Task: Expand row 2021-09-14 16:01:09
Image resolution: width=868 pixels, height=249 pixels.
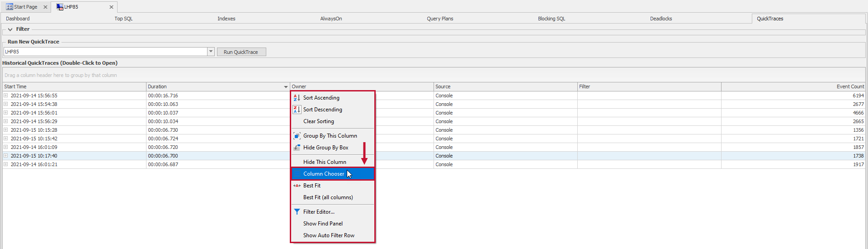Action: click(x=5, y=147)
